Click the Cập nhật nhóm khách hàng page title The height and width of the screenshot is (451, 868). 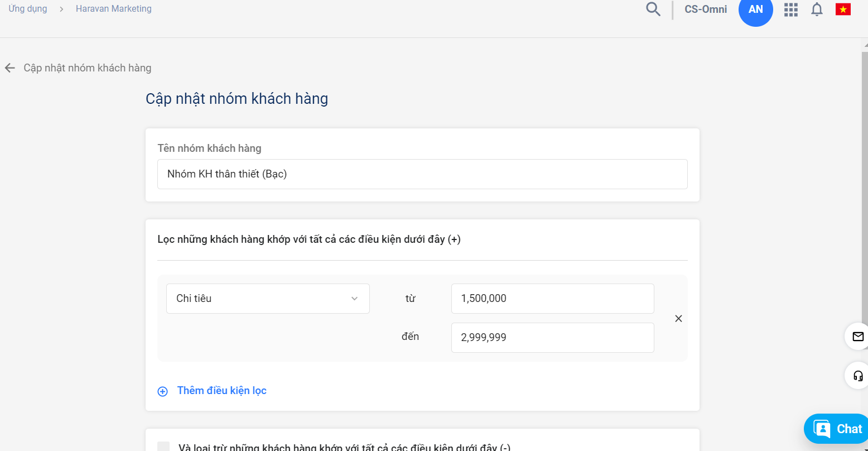point(237,99)
